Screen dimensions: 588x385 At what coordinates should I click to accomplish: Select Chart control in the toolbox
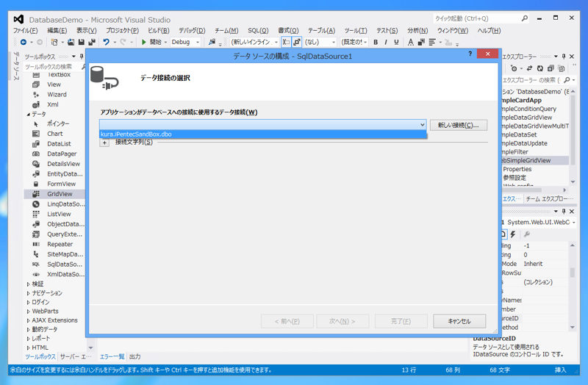tap(54, 134)
